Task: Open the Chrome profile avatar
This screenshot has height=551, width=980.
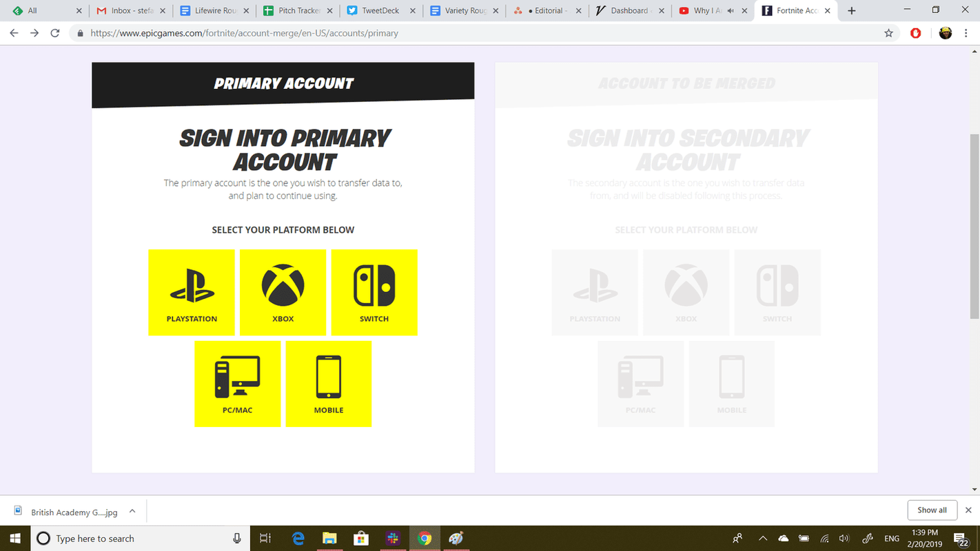Action: 946,33
